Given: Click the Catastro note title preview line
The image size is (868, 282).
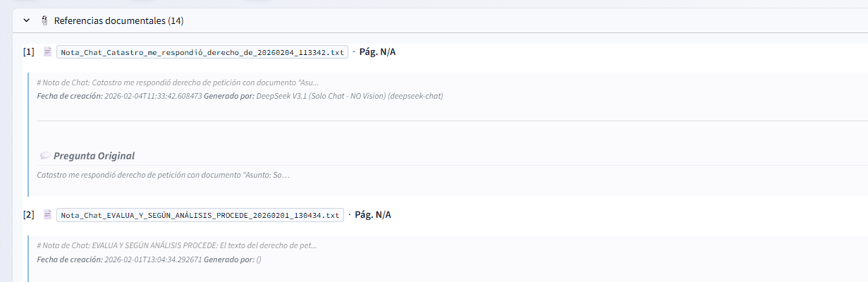Looking at the screenshot, I should (x=178, y=82).
